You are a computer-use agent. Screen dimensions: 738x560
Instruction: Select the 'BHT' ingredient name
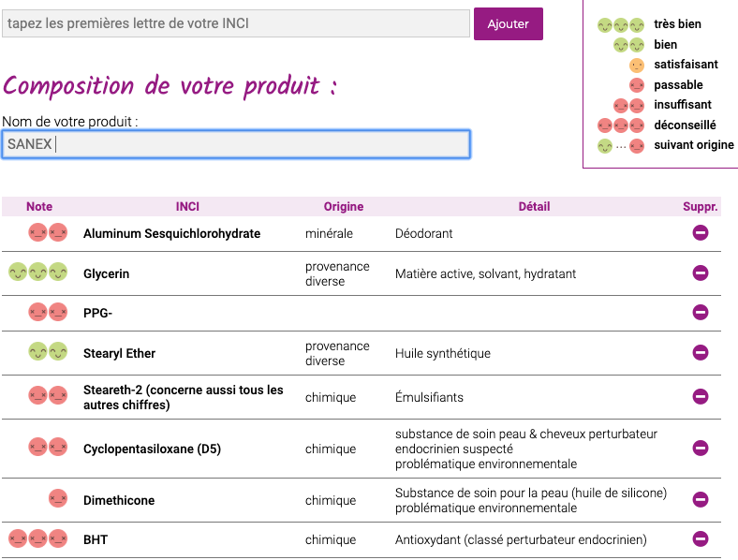[96, 539]
